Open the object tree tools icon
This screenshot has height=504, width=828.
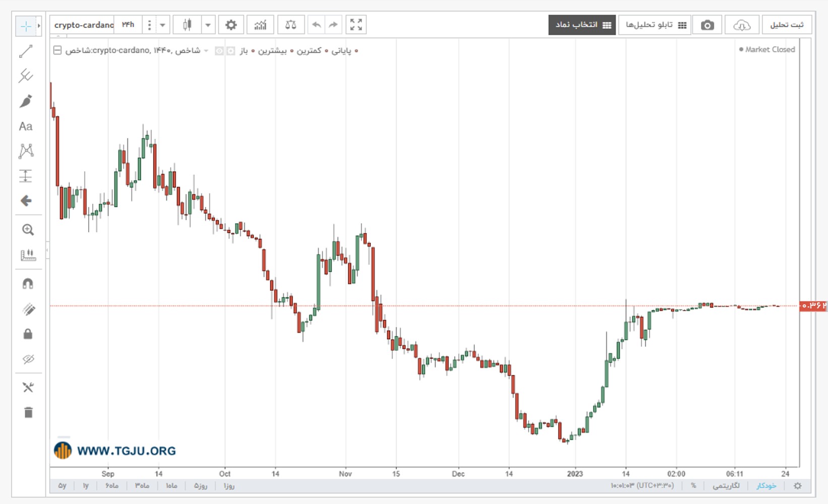(x=28, y=388)
